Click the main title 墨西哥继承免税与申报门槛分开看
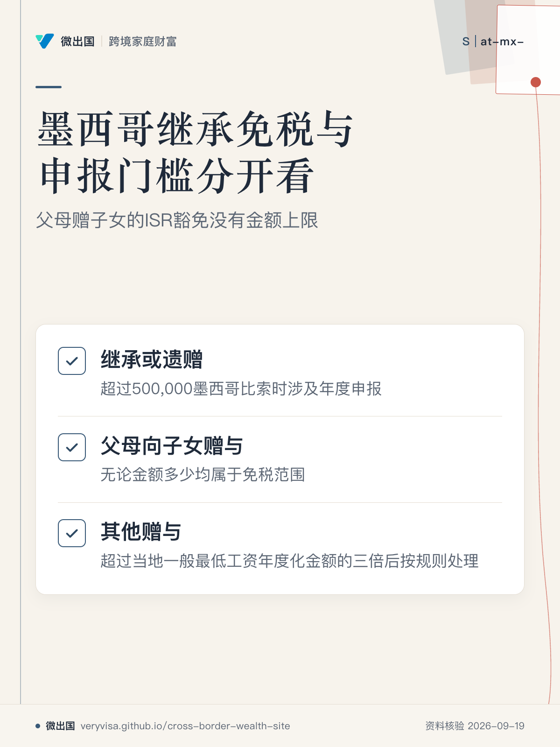Image resolution: width=560 pixels, height=747 pixels. point(195,152)
